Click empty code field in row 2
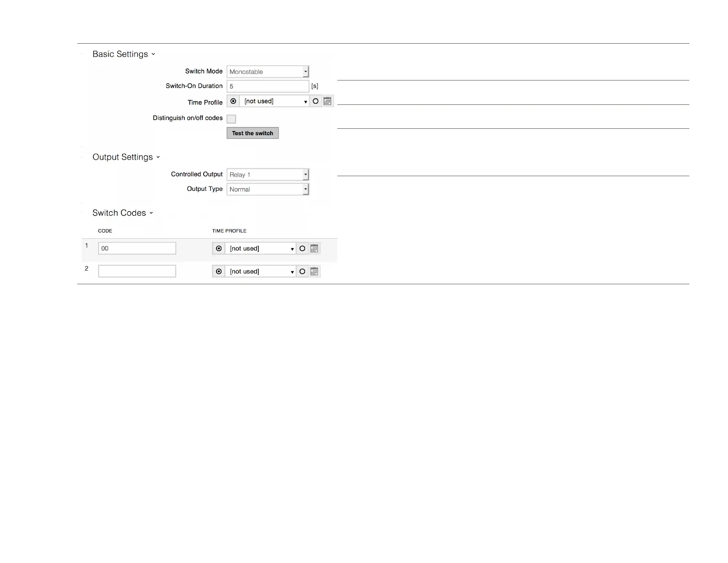 pos(137,271)
